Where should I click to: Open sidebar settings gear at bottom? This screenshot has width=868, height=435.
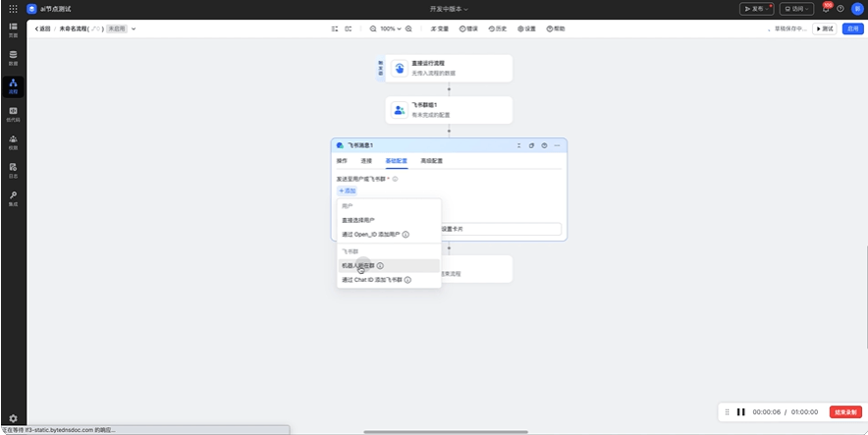pos(14,419)
